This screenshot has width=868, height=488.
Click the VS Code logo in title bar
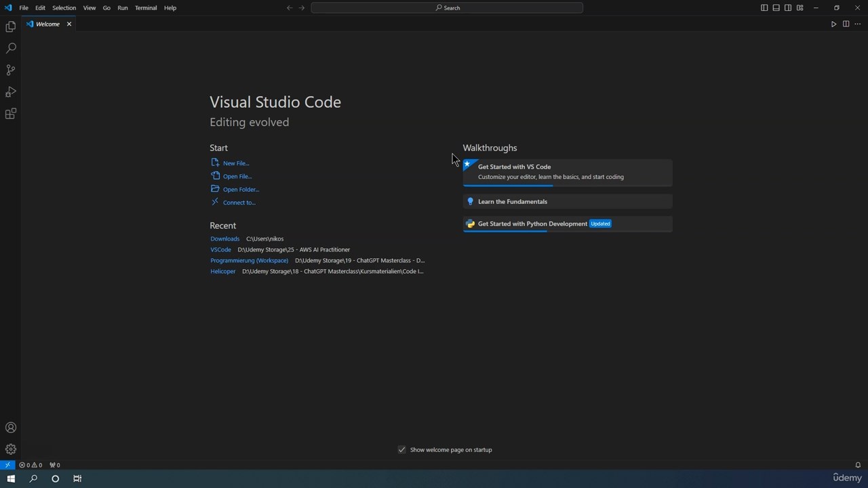pos(8,8)
